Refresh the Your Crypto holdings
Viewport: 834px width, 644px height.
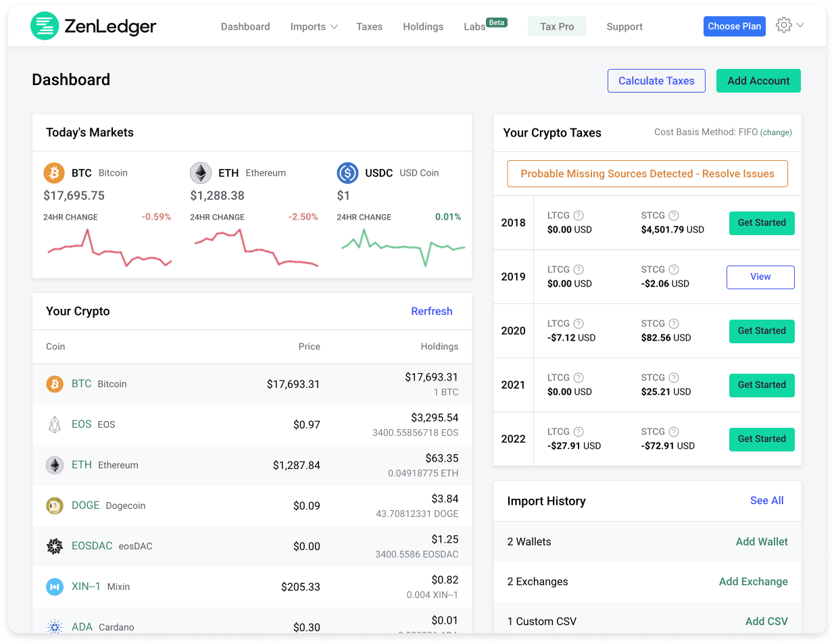coord(432,312)
